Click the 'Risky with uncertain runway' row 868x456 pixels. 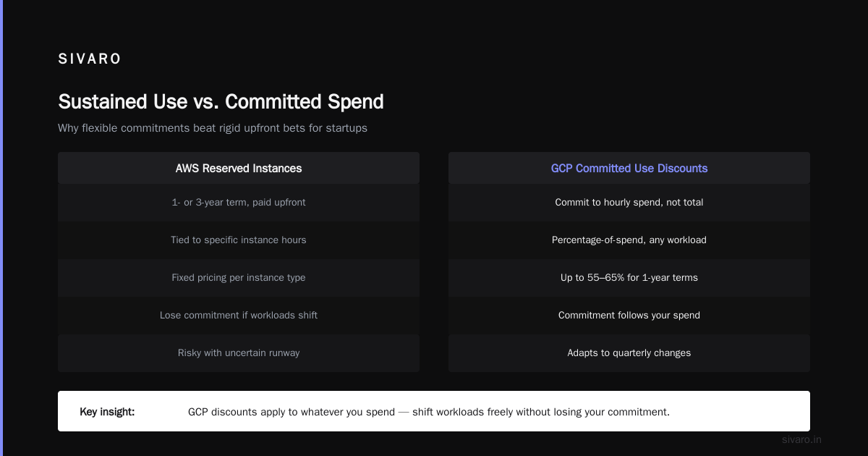pos(239,353)
